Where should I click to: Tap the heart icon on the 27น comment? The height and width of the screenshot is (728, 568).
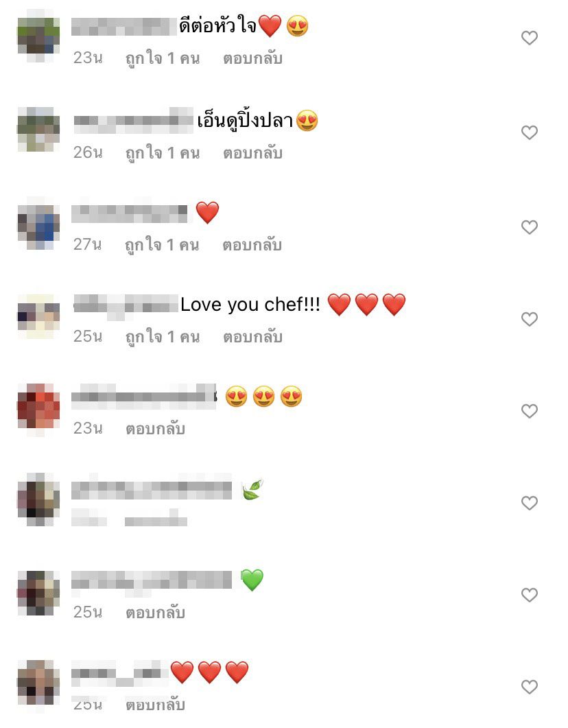coord(529,227)
